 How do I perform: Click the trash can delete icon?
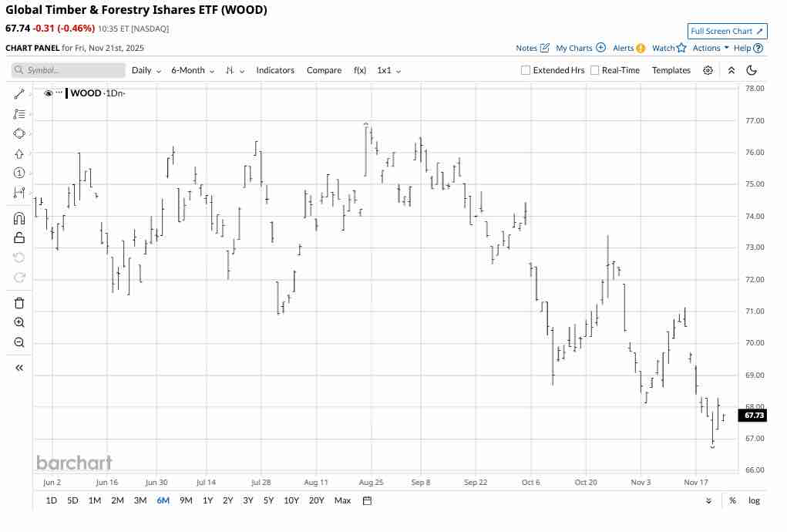[19, 303]
